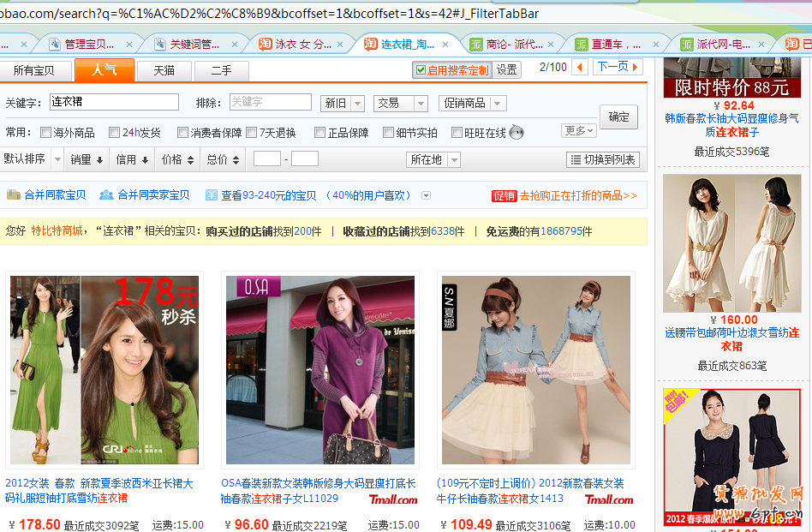Viewport: 812px width, 532px height.
Task: Click the 确定 button
Action: (618, 117)
